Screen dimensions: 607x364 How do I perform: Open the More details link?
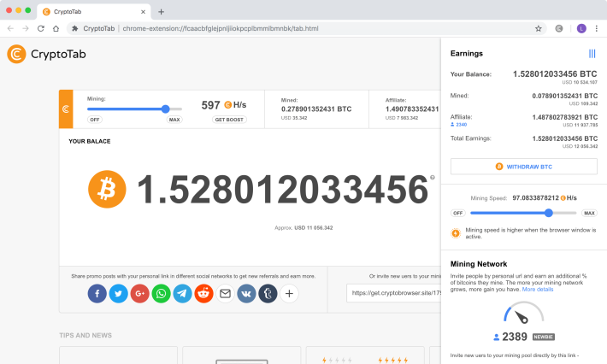(x=538, y=290)
